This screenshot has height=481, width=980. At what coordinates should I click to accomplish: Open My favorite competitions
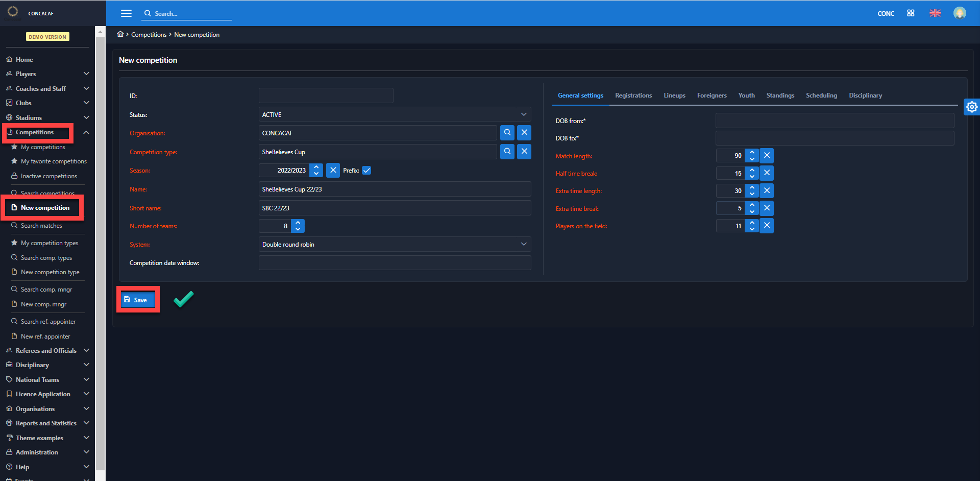pos(54,161)
